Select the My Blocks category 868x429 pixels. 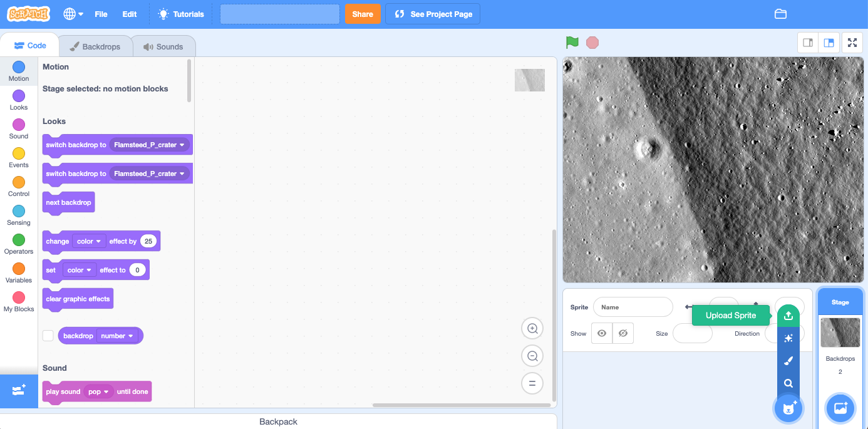pos(19,302)
